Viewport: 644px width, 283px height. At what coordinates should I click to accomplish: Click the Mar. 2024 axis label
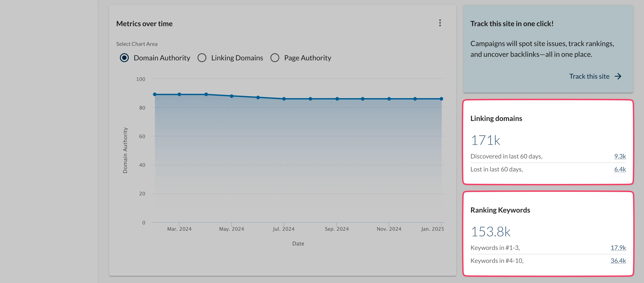[x=179, y=229]
